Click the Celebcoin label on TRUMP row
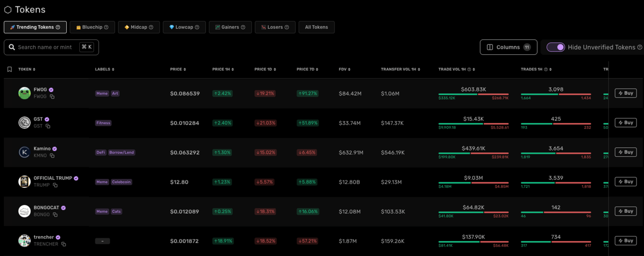Image resolution: width=644 pixels, height=256 pixels. click(x=122, y=182)
